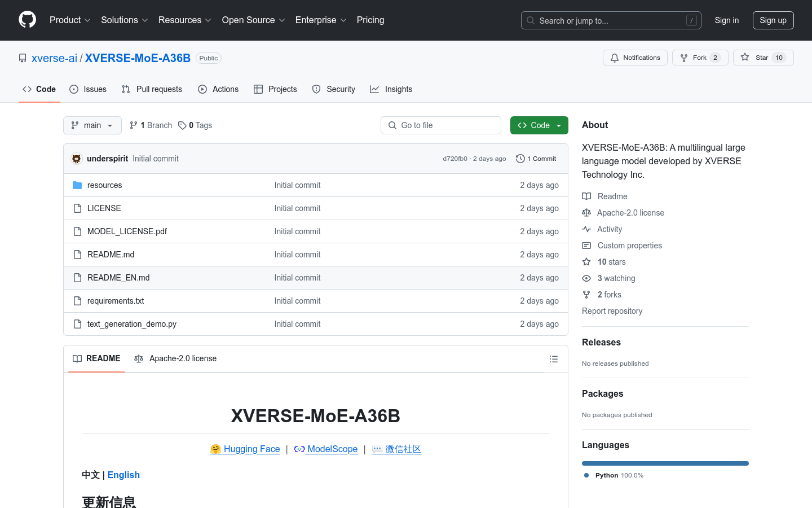The image size is (812, 508).
Task: Switch to the Projects tab
Action: (275, 89)
